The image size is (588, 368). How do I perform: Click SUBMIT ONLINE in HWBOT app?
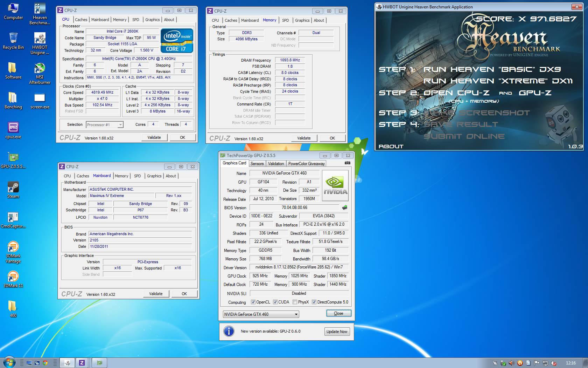click(x=464, y=136)
